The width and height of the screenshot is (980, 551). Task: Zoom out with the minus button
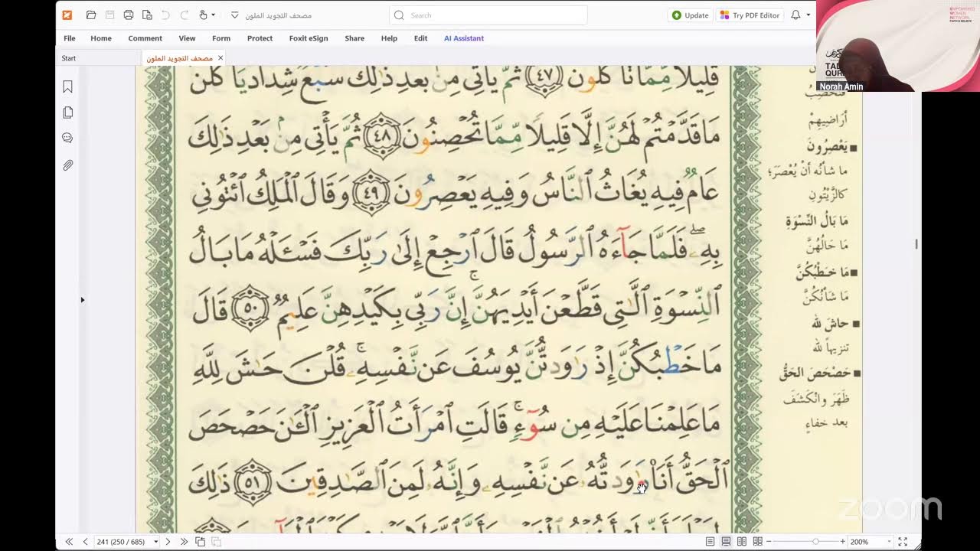(770, 542)
